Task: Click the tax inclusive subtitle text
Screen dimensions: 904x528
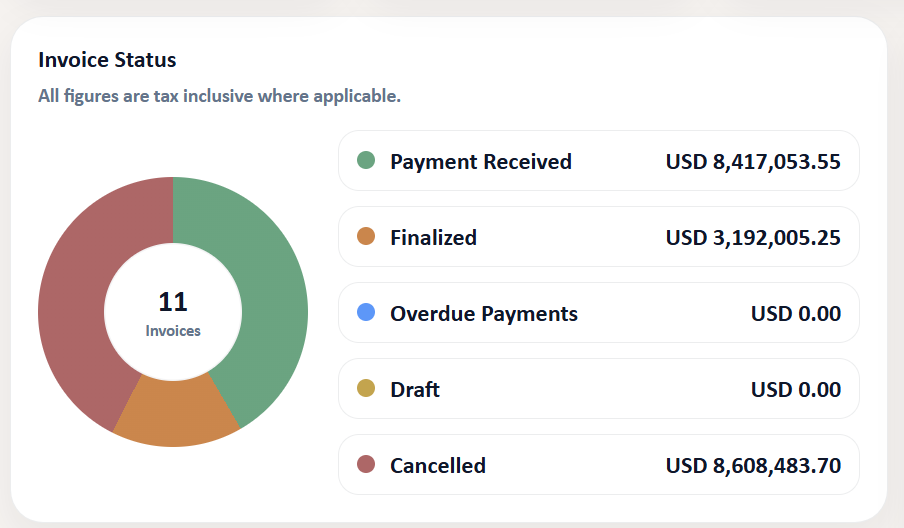Action: [x=219, y=96]
